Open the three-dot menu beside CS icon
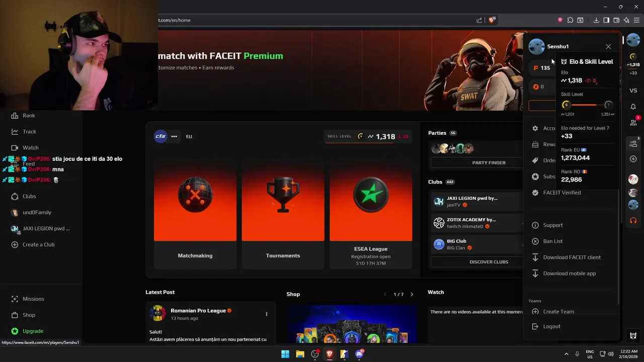The height and width of the screenshot is (362, 644). point(174,136)
